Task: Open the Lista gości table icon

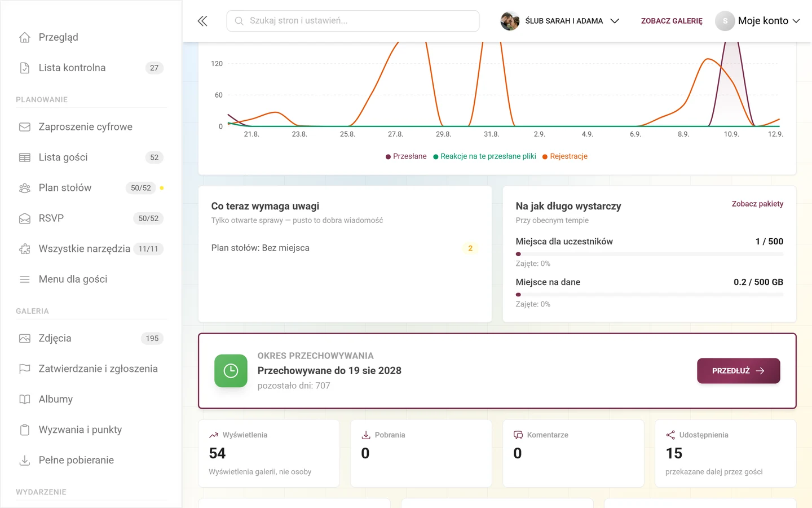Action: [x=25, y=157]
